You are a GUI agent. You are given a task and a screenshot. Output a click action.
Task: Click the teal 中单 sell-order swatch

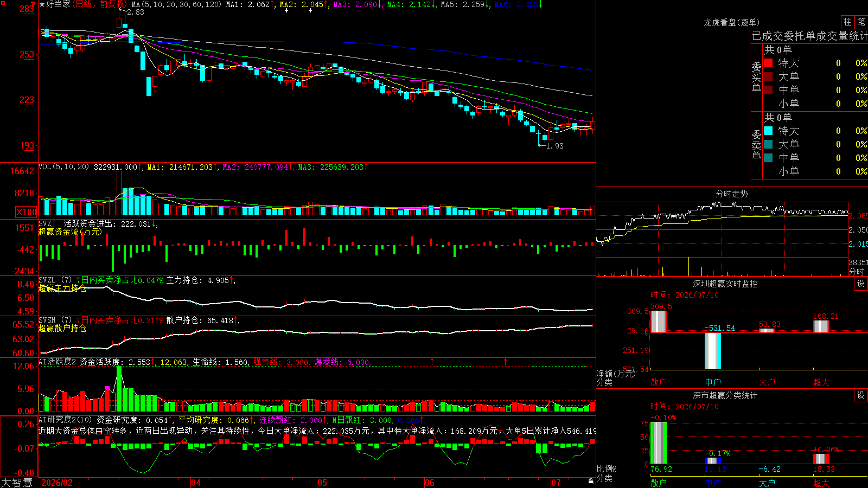coord(768,158)
